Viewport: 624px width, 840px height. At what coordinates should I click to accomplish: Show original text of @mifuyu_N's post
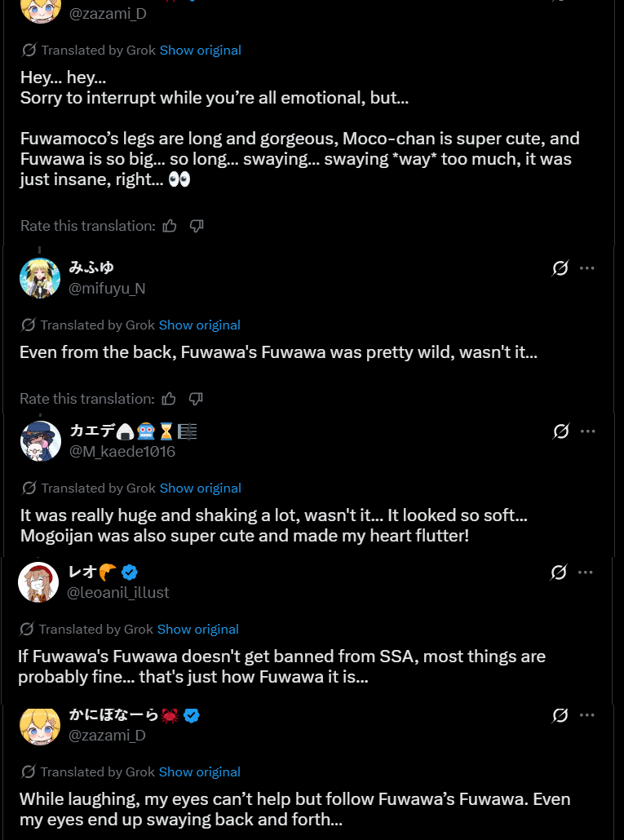[x=200, y=325]
